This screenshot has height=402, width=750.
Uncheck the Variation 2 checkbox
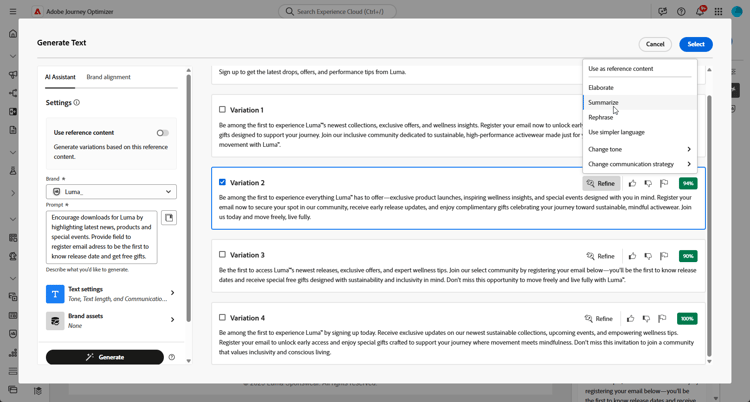(222, 182)
